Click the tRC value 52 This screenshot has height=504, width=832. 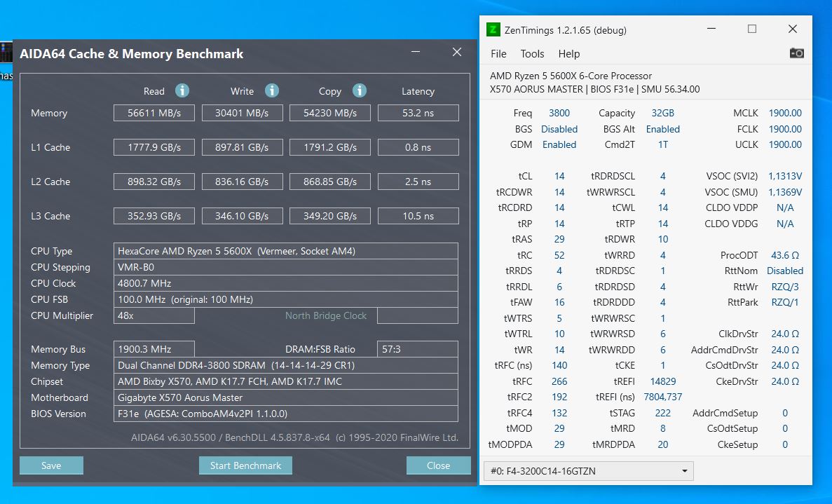(x=559, y=255)
